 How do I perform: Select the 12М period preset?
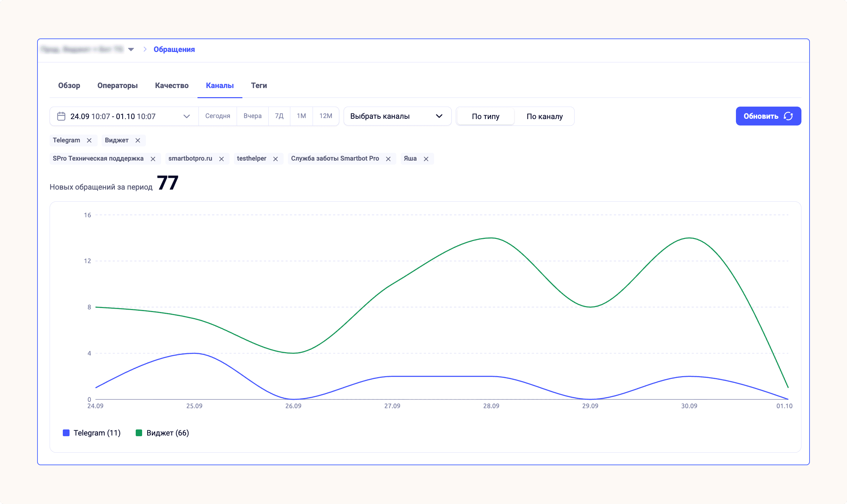(x=326, y=116)
